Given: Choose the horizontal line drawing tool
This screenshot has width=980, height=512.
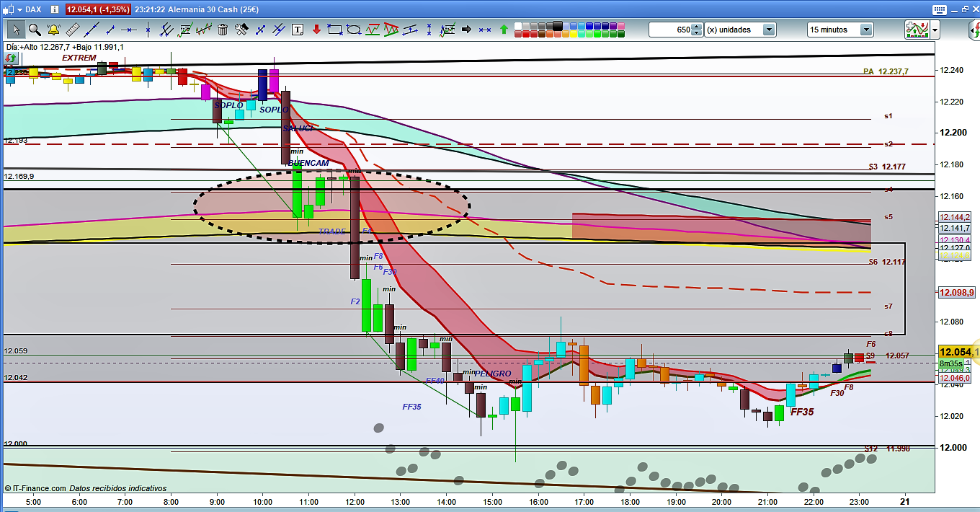Looking at the screenshot, I should pos(129,30).
